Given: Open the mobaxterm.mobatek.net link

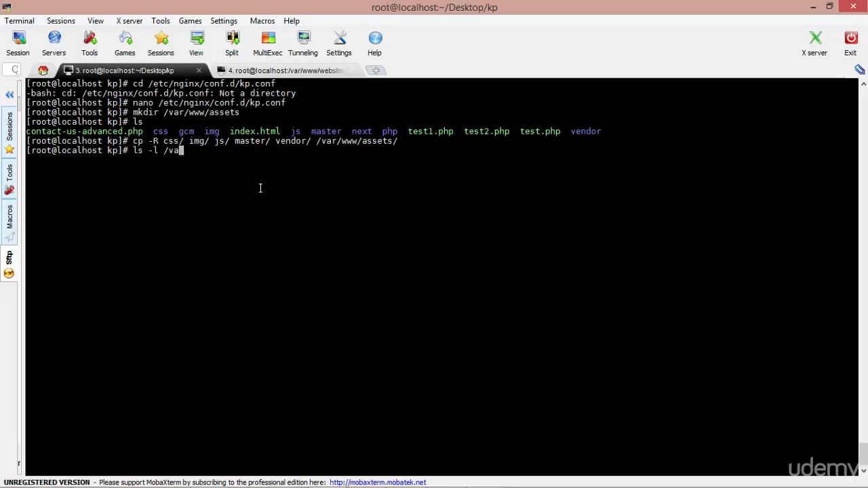Looking at the screenshot, I should [378, 483].
